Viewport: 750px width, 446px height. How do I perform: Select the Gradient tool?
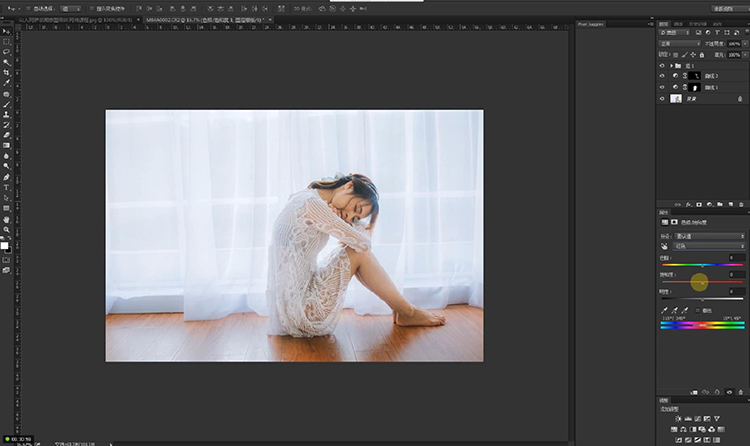point(6,145)
